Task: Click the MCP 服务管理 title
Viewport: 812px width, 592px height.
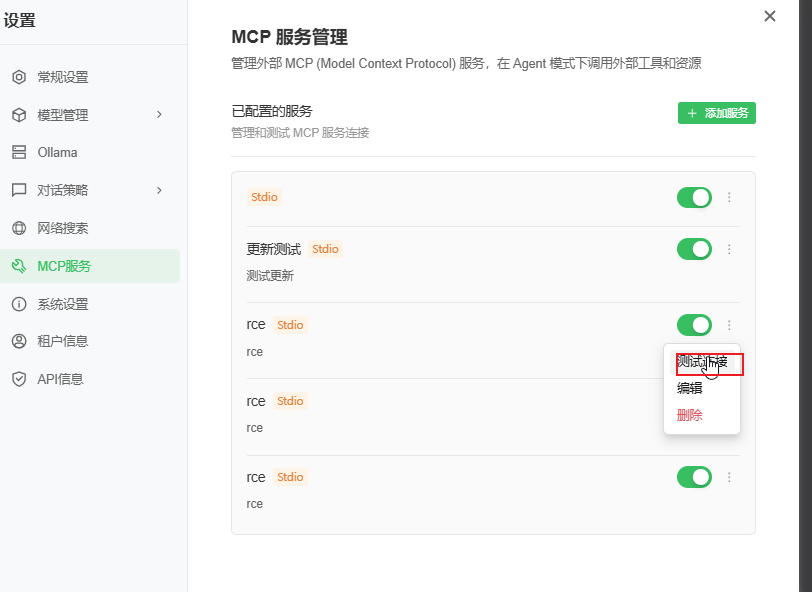Action: point(289,37)
